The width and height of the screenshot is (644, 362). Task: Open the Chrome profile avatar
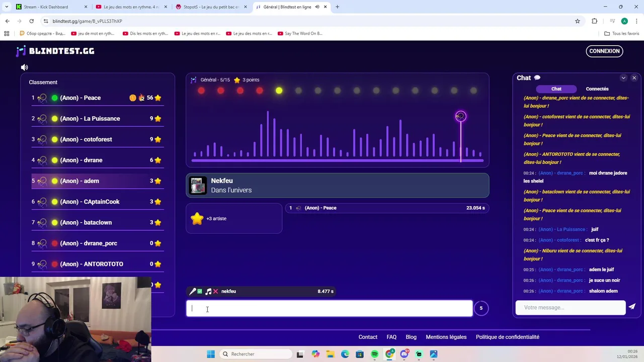tap(624, 21)
